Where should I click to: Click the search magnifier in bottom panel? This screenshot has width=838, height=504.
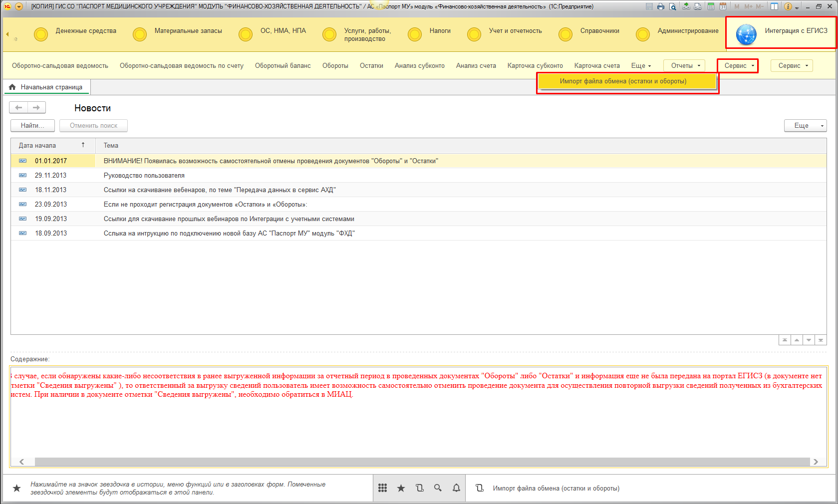tap(438, 488)
